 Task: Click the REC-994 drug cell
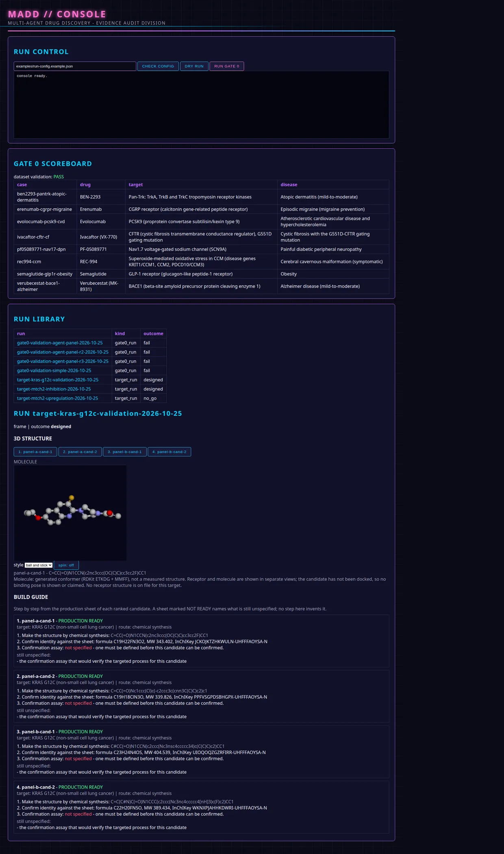[101, 261]
